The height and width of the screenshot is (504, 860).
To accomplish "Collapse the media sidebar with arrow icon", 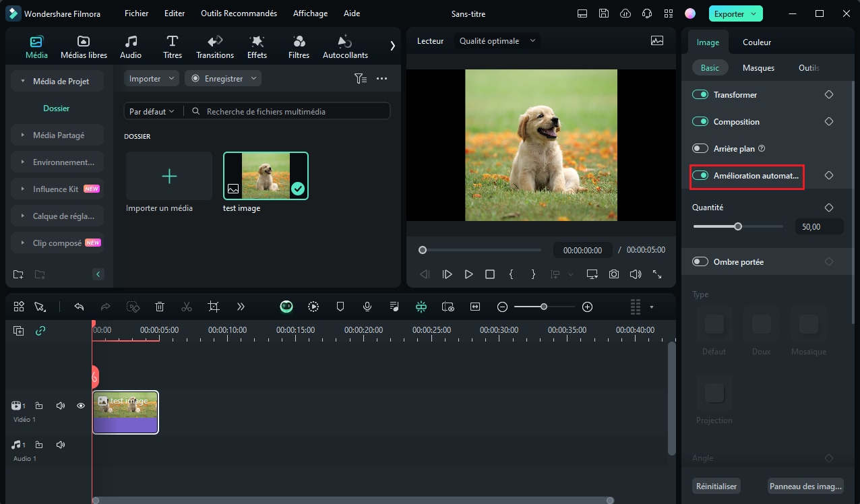I will [x=98, y=274].
